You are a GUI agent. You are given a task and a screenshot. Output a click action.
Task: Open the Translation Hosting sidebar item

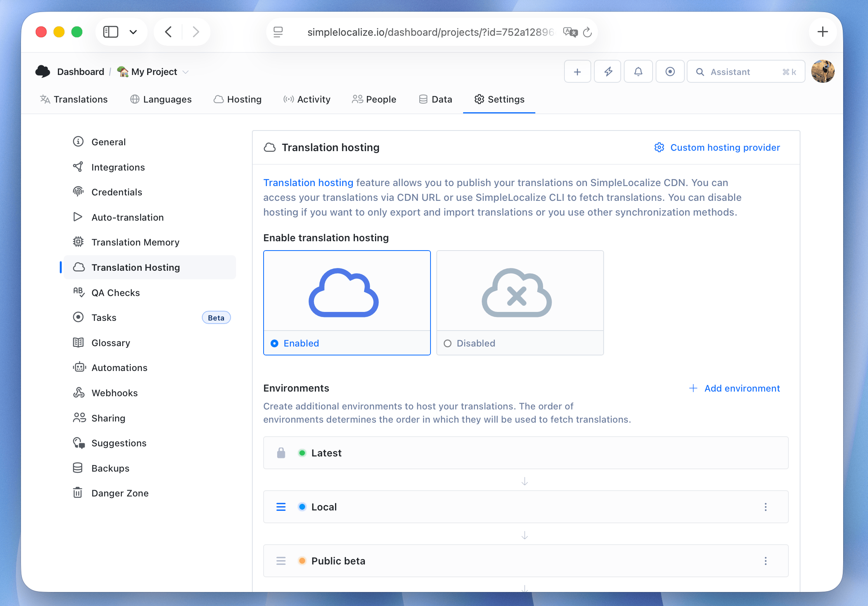click(x=135, y=267)
